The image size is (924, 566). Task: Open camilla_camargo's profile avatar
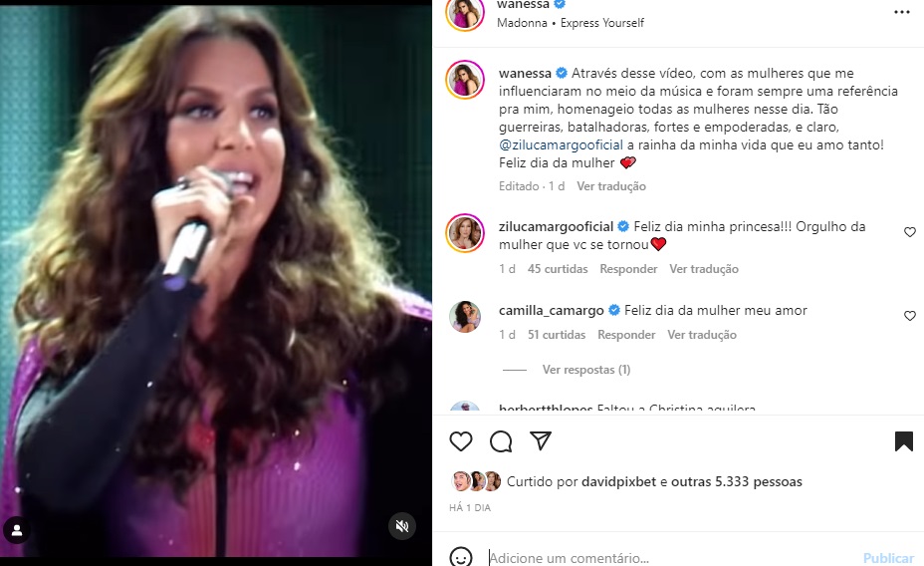465,316
